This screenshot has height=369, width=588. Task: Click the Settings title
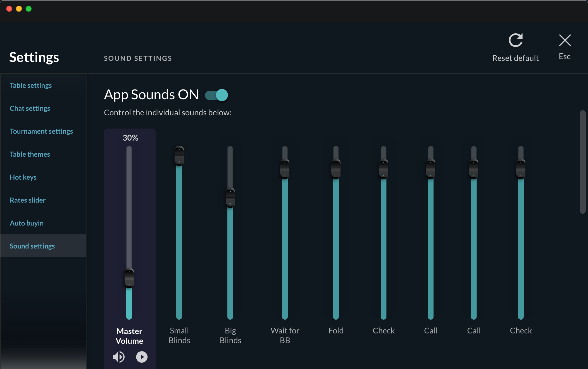(34, 57)
